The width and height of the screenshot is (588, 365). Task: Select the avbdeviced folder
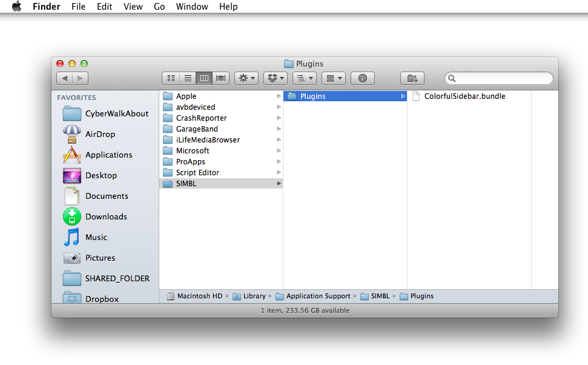click(221, 107)
